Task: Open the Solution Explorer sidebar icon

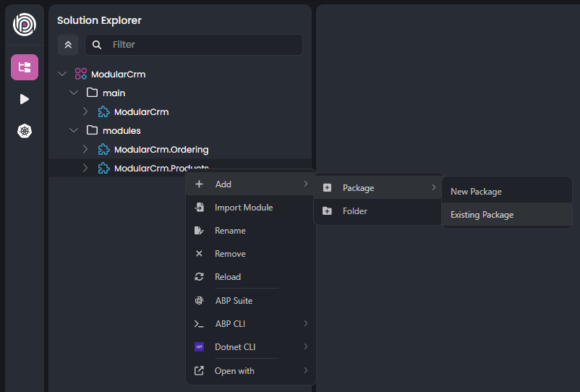Action: 25,67
